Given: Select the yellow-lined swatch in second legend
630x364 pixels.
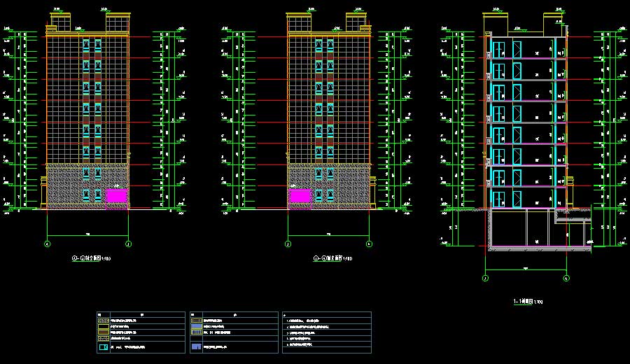Looking at the screenshot, I should [197, 321].
